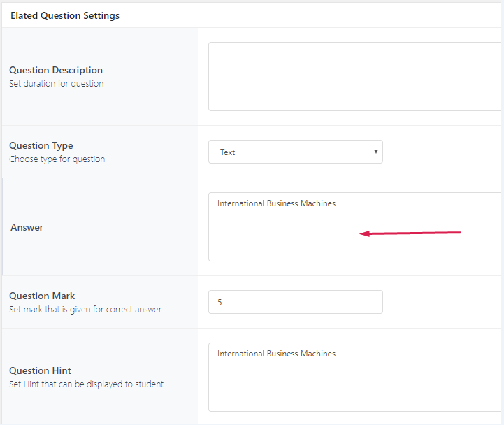Image resolution: width=504 pixels, height=425 pixels.
Task: Open the Question Type dropdown
Action: click(295, 152)
